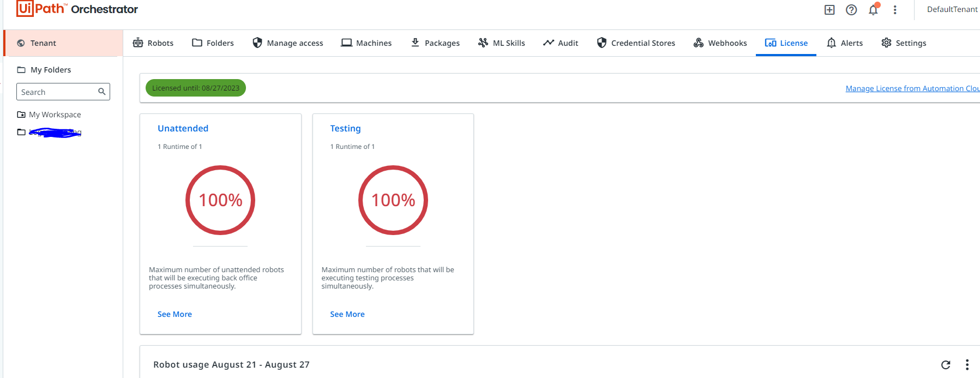The width and height of the screenshot is (980, 378).
Task: Click the Packages download icon
Action: coord(415,43)
